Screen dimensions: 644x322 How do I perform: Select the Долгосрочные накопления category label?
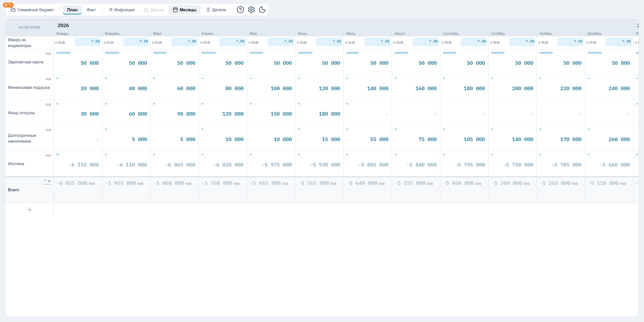click(22, 138)
